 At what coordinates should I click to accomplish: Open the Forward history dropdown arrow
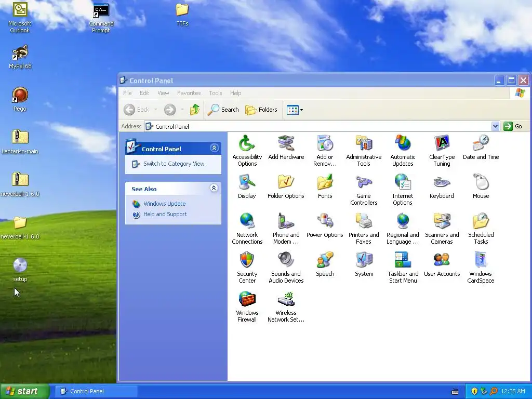tap(182, 110)
